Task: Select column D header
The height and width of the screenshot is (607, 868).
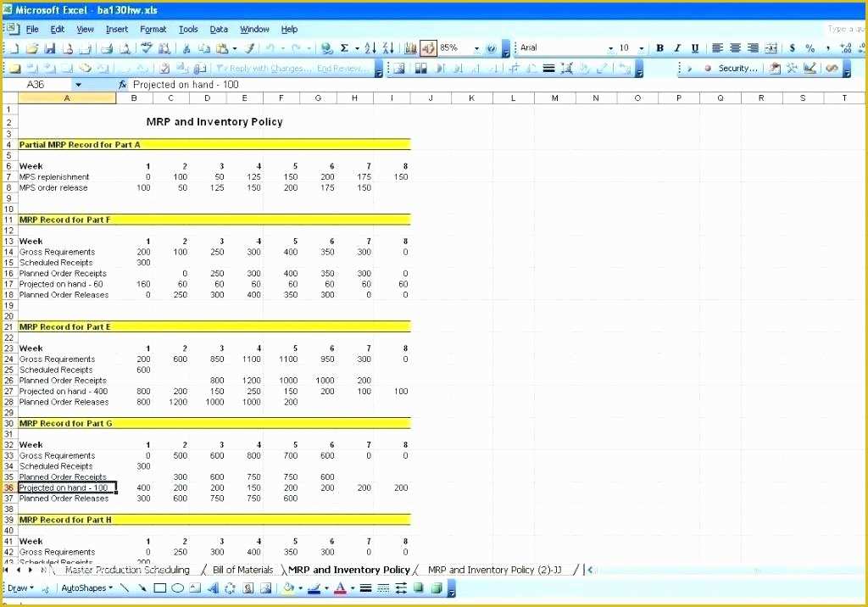Action: (208, 98)
